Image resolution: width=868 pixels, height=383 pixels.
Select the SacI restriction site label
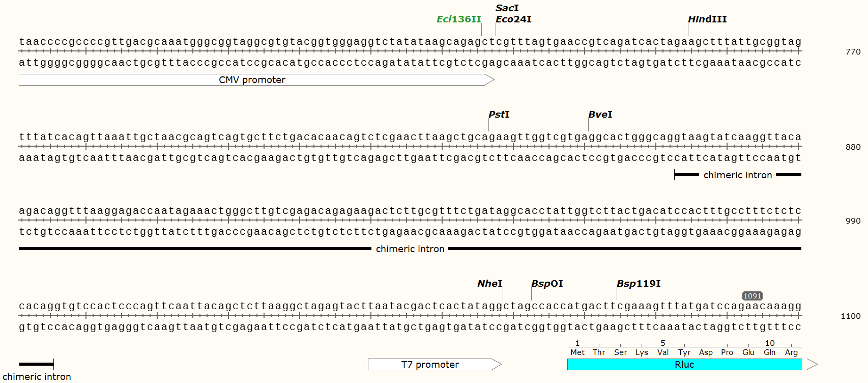pyautogui.click(x=507, y=8)
